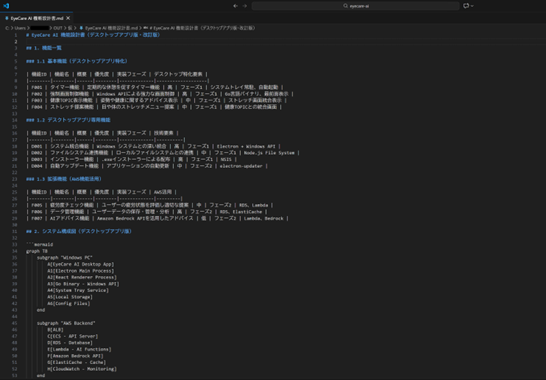Click the line E[Lambda - AI Functions]

(80, 349)
